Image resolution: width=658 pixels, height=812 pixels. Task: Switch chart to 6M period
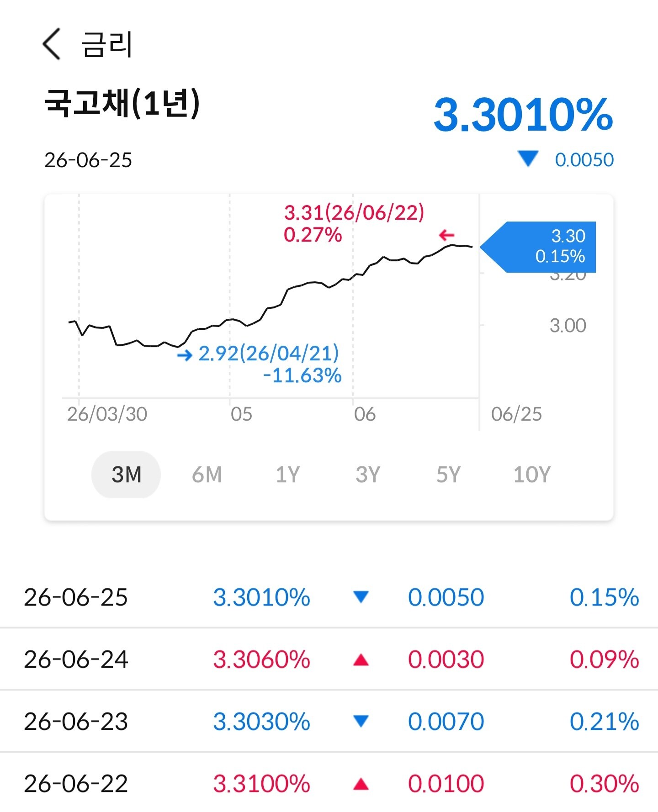(x=207, y=475)
